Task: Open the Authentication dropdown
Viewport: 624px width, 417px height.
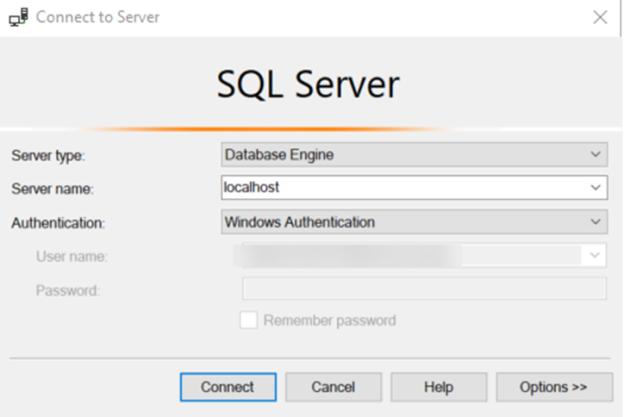Action: pos(414,222)
